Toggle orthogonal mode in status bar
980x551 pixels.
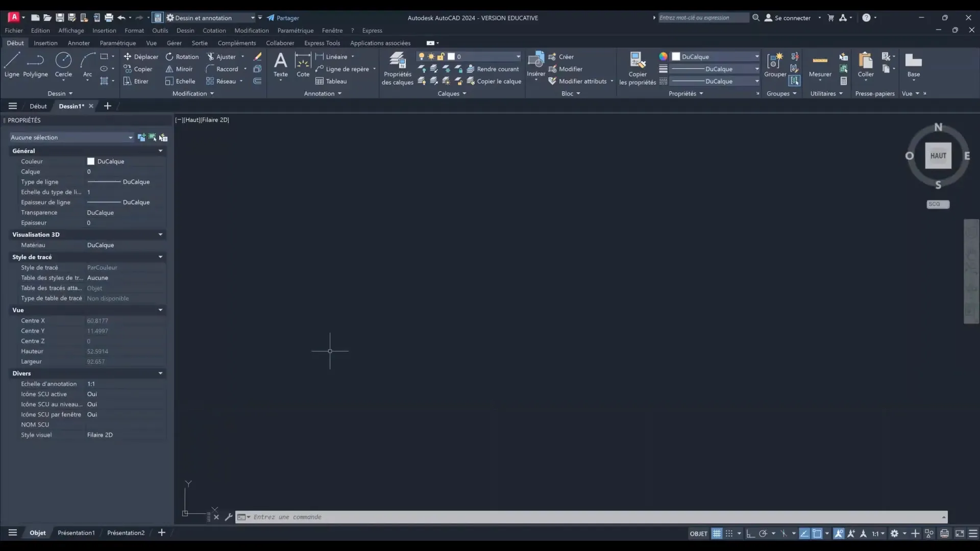[x=750, y=533]
